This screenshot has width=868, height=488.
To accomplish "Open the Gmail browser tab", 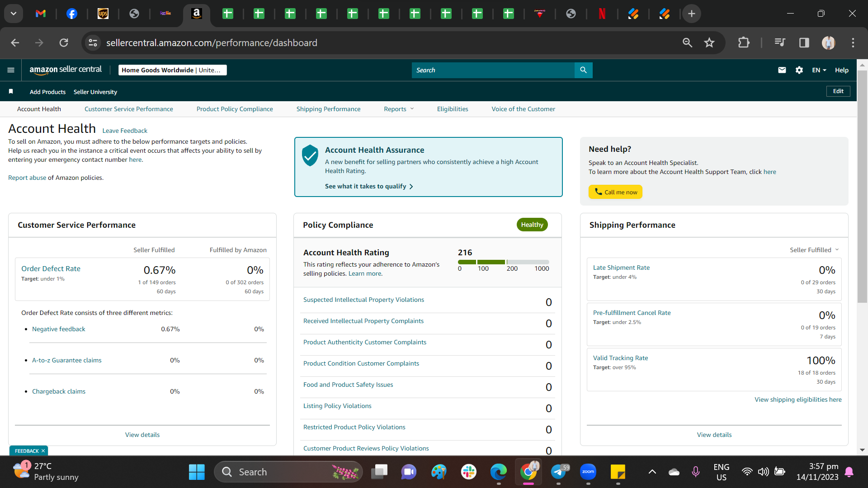I will (x=41, y=14).
